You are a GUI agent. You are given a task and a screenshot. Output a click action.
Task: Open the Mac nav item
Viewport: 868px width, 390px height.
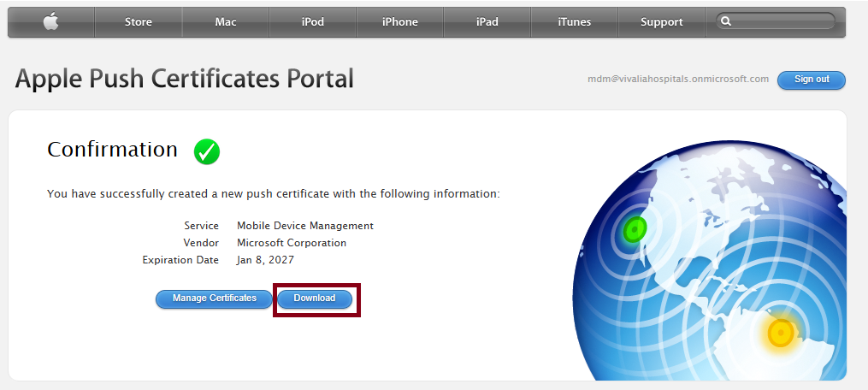pos(226,22)
